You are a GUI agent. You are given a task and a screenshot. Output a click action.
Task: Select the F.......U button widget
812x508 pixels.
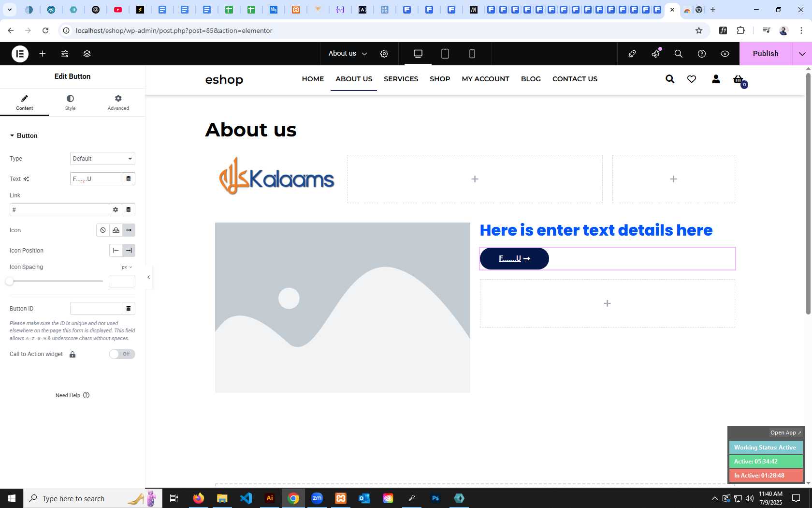click(514, 258)
